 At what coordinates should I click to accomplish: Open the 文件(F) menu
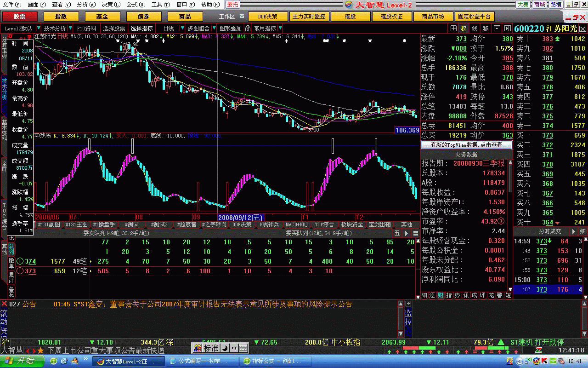(x=11, y=5)
